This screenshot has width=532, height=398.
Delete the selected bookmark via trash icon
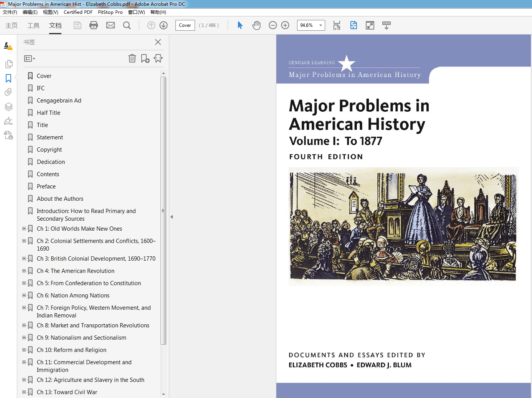point(132,58)
